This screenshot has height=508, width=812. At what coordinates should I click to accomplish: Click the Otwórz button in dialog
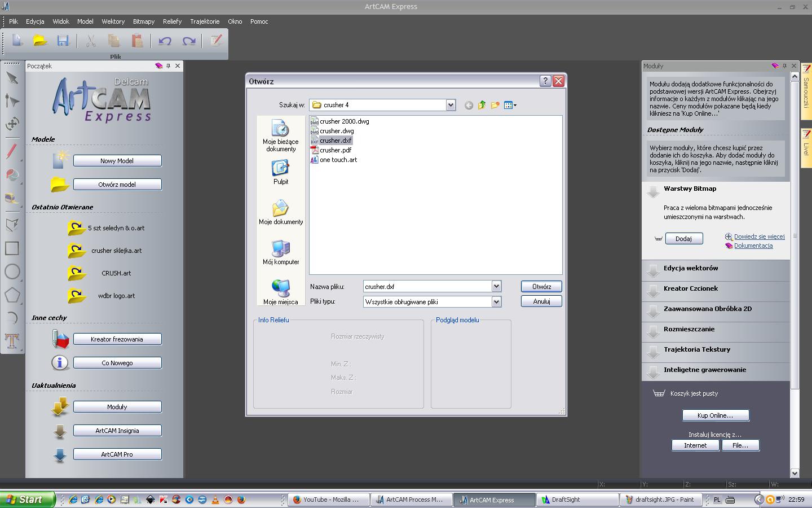[541, 287]
